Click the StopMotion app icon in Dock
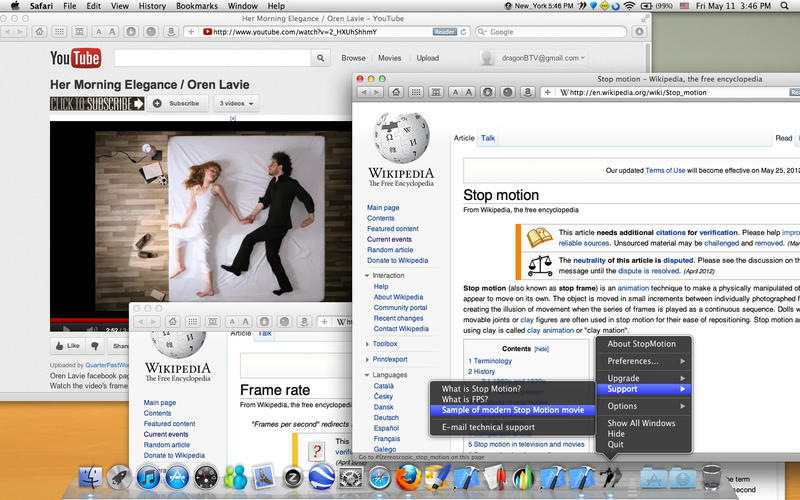 tap(611, 478)
